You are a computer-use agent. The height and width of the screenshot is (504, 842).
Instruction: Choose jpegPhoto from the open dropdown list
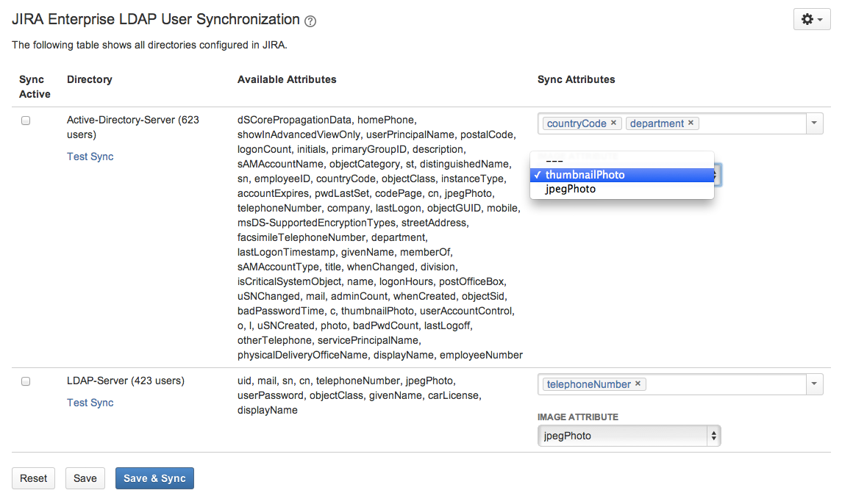point(622,189)
